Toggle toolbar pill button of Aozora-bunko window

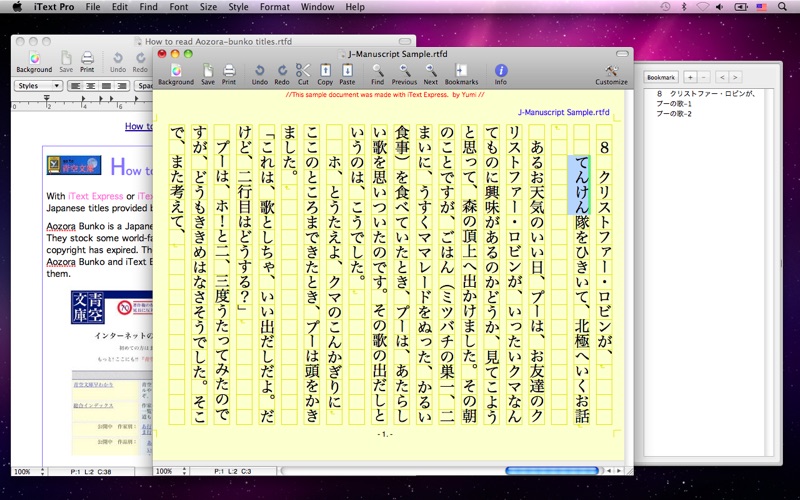pyautogui.click(x=405, y=41)
